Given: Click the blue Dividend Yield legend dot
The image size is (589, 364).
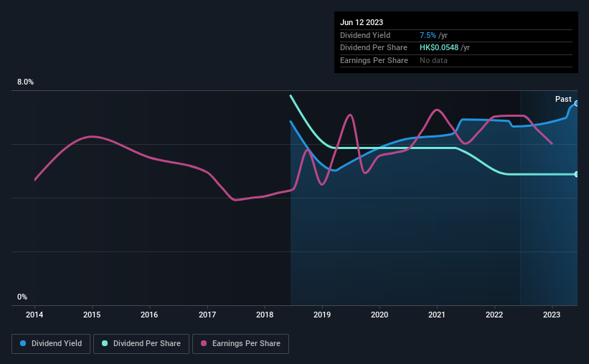Looking at the screenshot, I should click(23, 343).
